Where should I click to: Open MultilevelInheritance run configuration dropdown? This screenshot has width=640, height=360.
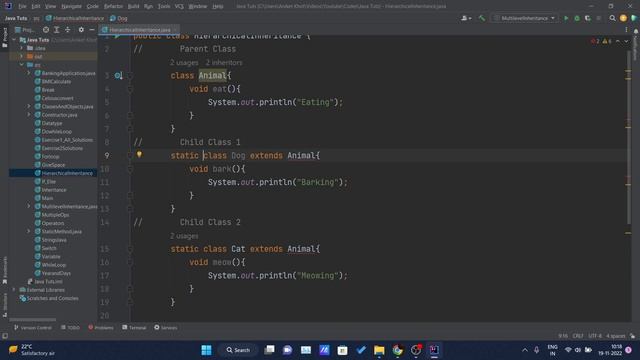524,18
